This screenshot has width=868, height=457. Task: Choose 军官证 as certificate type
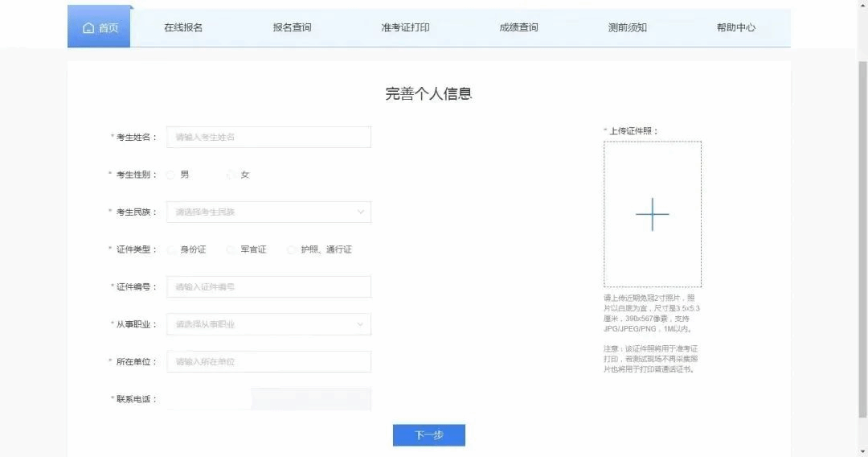pyautogui.click(x=231, y=249)
